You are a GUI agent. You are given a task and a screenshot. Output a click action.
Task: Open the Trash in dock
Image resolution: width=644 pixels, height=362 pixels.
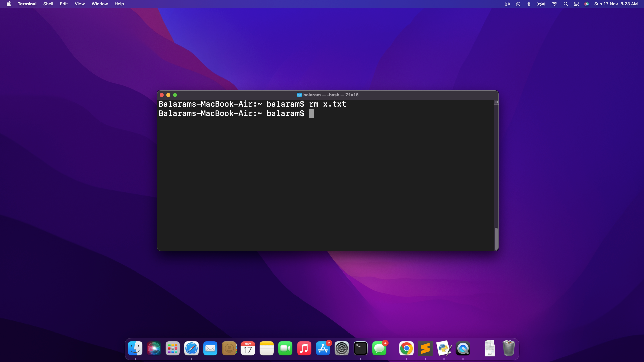(x=508, y=348)
